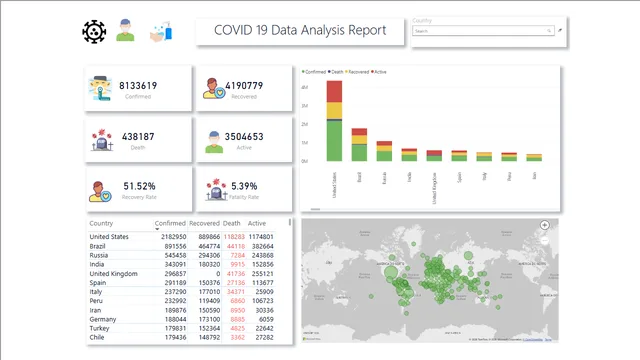640x360 pixels.
Task: Click the black coronavirus icon
Action: (x=94, y=31)
